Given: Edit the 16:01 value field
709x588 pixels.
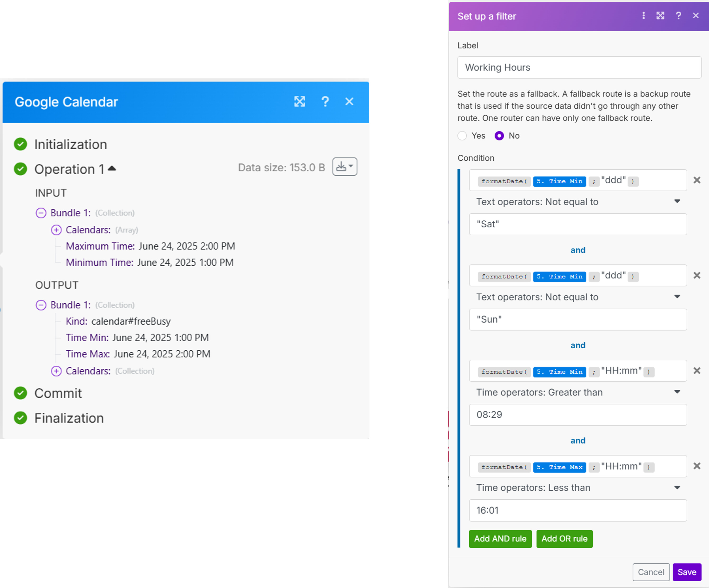Looking at the screenshot, I should tap(578, 510).
